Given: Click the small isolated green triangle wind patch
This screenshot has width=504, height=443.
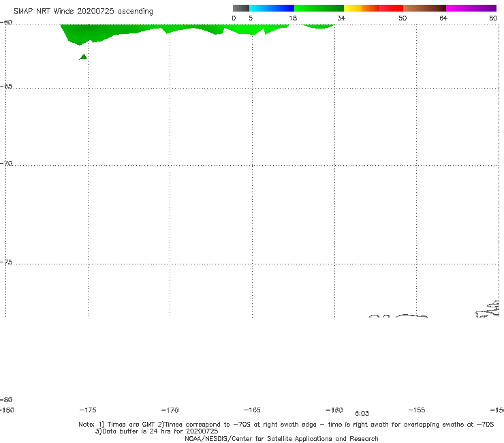Looking at the screenshot, I should tap(84, 57).
